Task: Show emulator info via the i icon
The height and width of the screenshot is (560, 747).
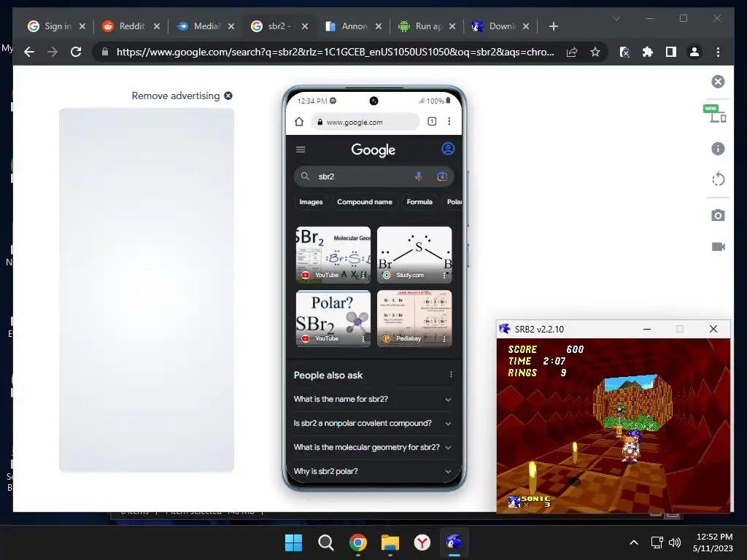Action: pos(718,149)
